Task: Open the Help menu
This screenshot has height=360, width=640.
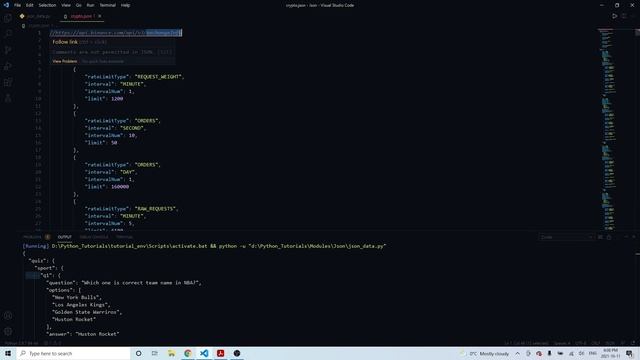Action: [125, 5]
